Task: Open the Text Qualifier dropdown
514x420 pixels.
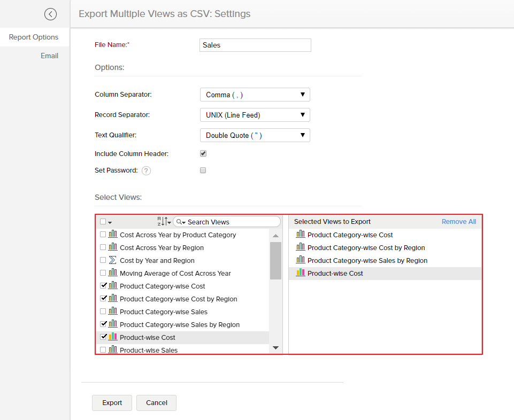Action: [x=255, y=135]
